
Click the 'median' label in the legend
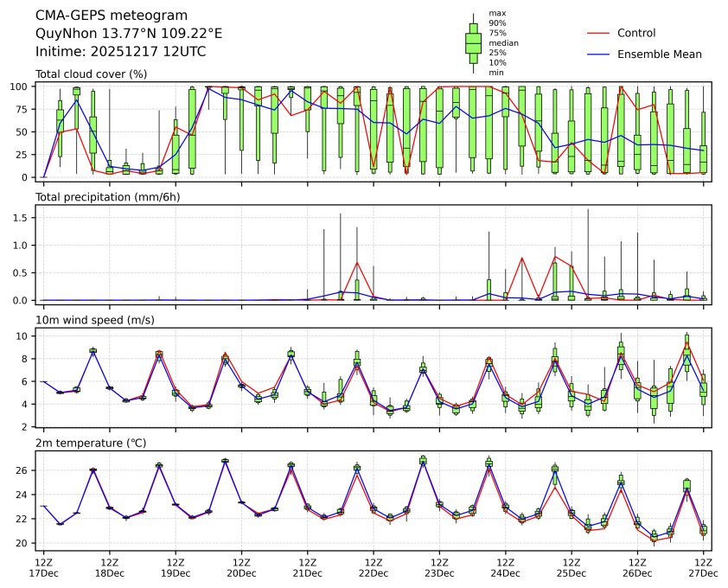(x=503, y=42)
